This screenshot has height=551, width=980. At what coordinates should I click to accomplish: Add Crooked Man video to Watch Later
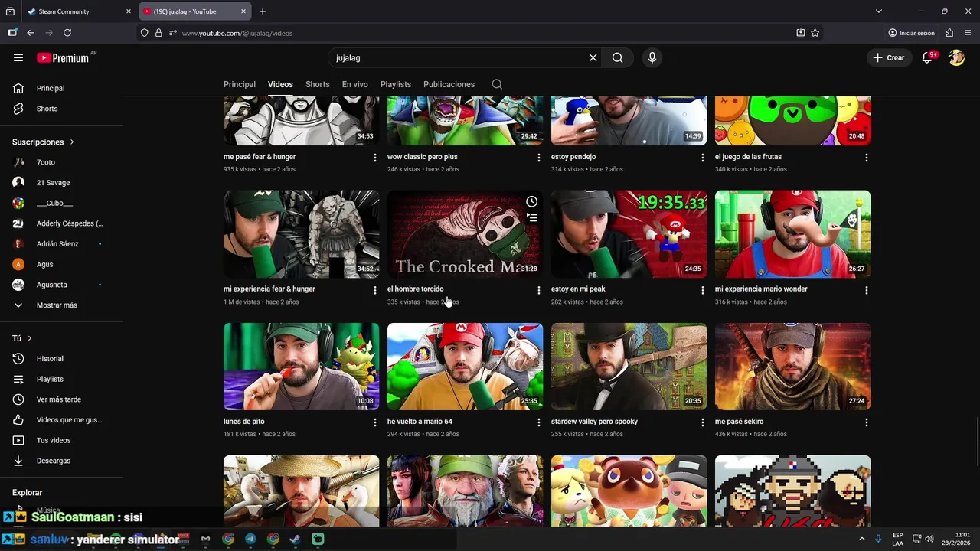(x=531, y=202)
